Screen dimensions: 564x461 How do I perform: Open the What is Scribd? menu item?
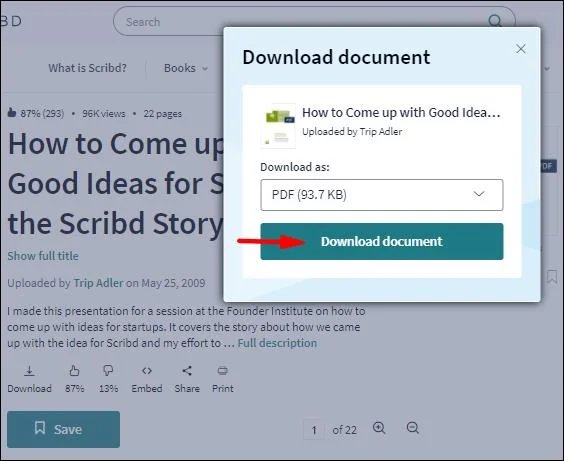87,68
